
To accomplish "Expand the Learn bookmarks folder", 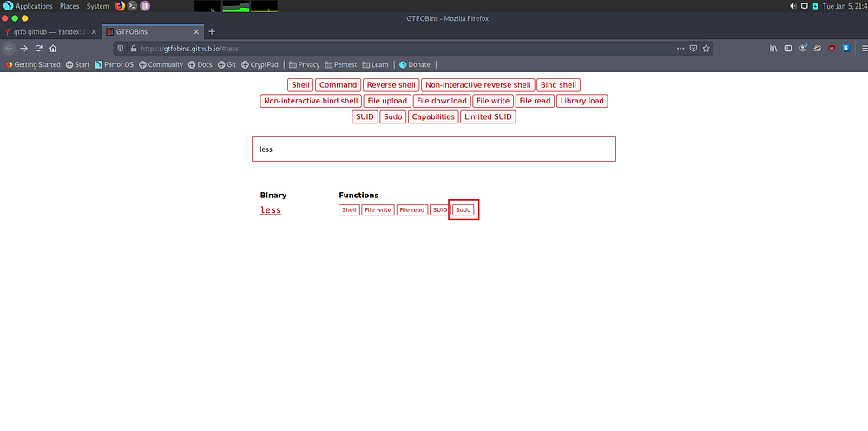I will pos(375,65).
